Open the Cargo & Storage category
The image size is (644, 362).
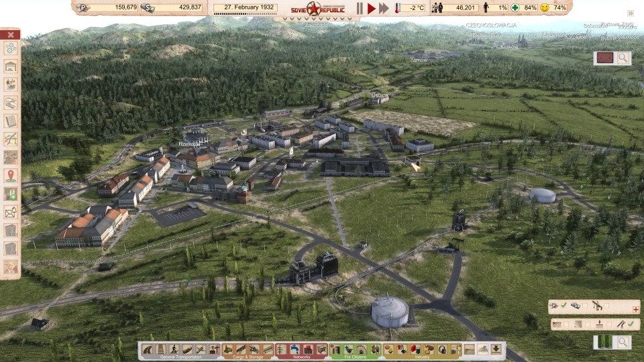pyautogui.click(x=248, y=357)
